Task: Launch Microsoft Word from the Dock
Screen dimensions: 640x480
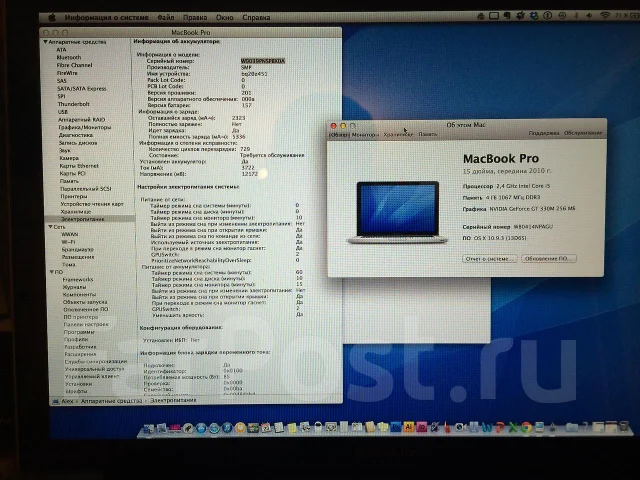Action: click(x=487, y=428)
